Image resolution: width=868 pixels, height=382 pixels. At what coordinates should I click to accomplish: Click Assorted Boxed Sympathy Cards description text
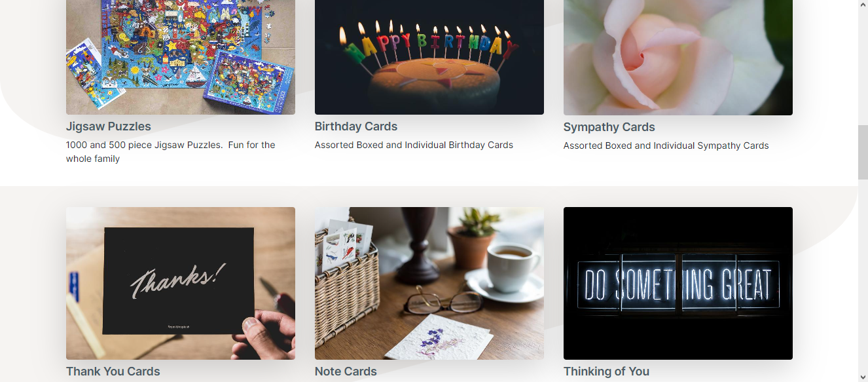tap(666, 145)
